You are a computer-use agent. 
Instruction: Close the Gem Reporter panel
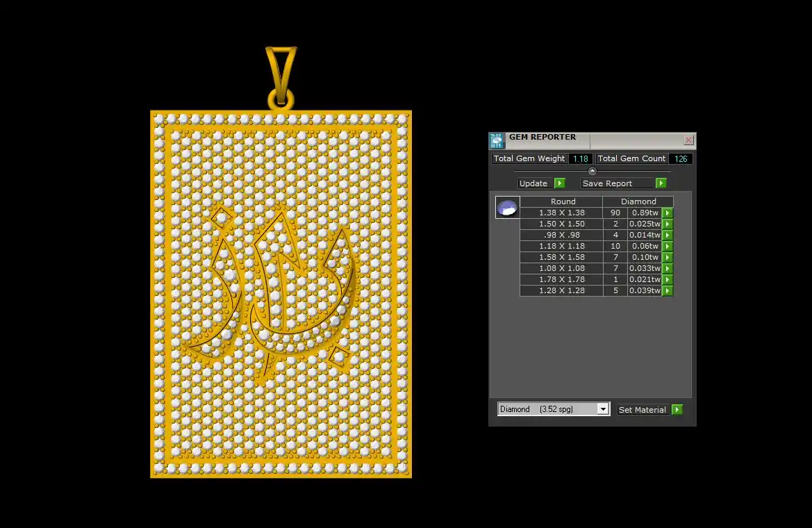688,140
